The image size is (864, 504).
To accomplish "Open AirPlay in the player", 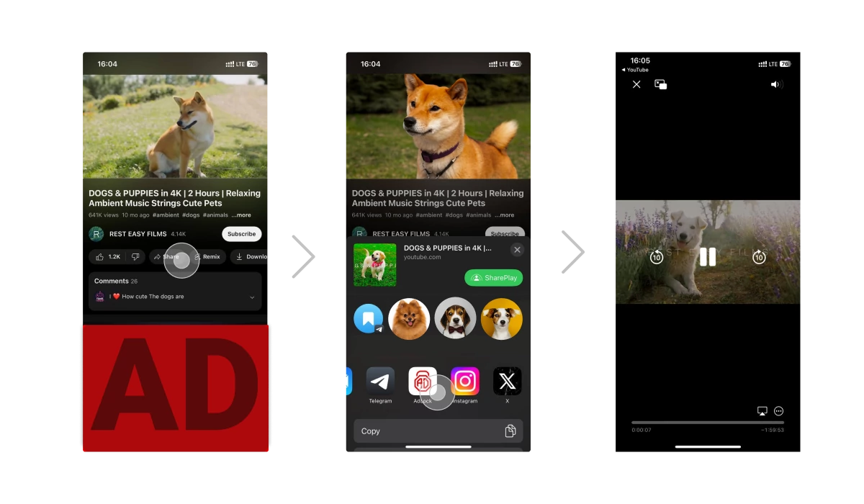I will coord(762,411).
